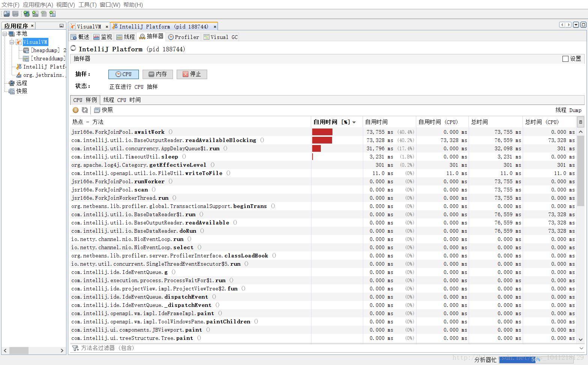
Task: Click the 分析器忙 progress bar
Action: 535,360
